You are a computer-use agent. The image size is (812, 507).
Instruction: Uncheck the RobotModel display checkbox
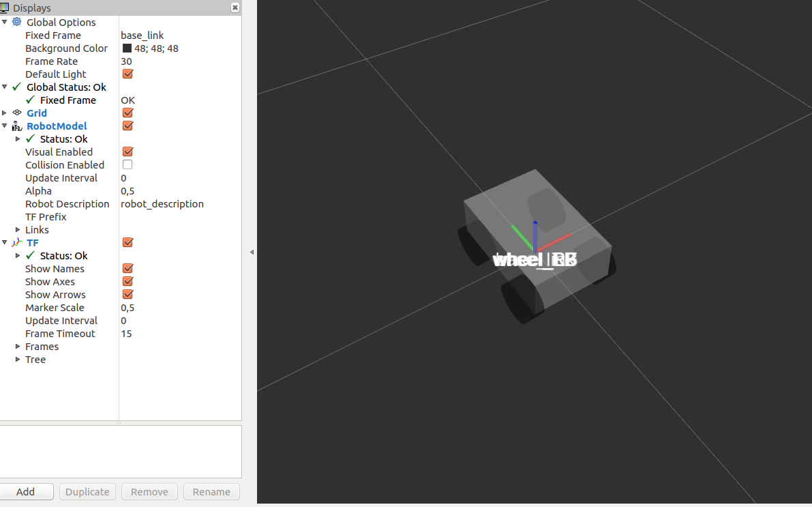pyautogui.click(x=127, y=126)
